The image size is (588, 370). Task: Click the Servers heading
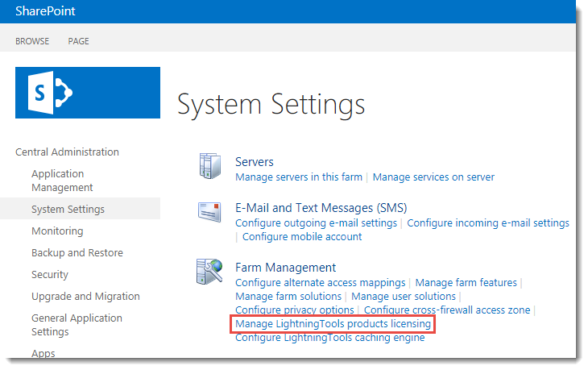point(255,162)
